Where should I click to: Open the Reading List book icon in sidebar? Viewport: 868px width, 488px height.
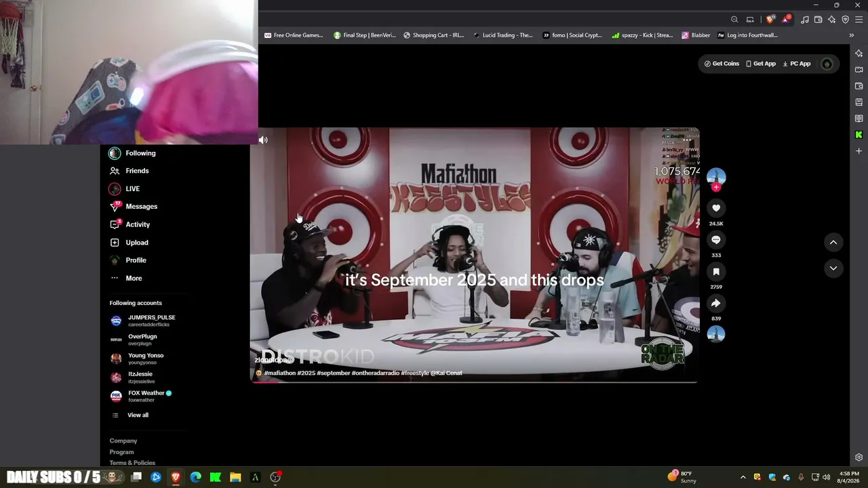[x=859, y=119]
